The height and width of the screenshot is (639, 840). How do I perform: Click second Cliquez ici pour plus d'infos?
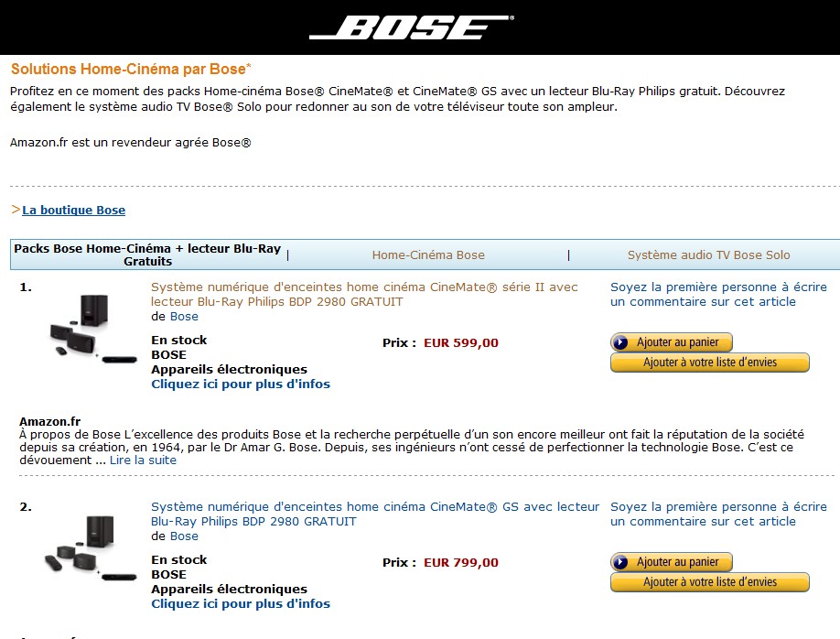[x=241, y=604]
